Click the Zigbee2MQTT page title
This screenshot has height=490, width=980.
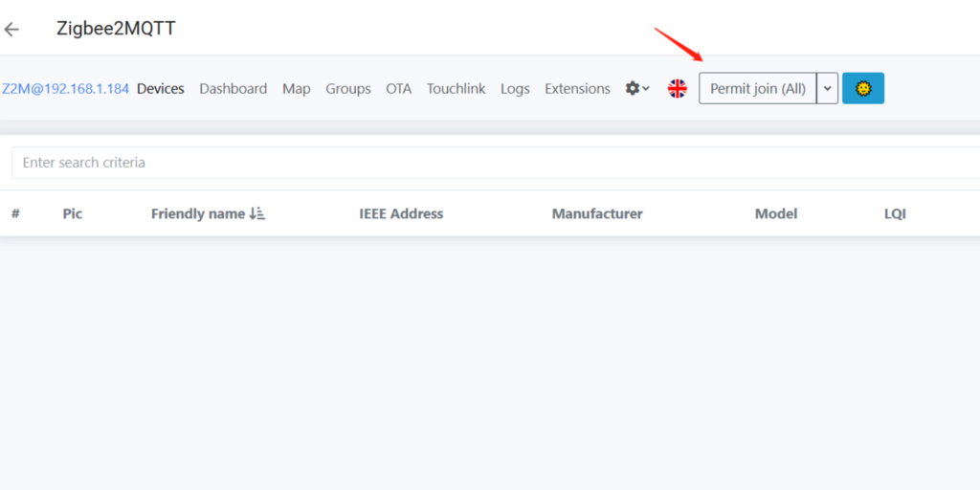pyautogui.click(x=116, y=28)
